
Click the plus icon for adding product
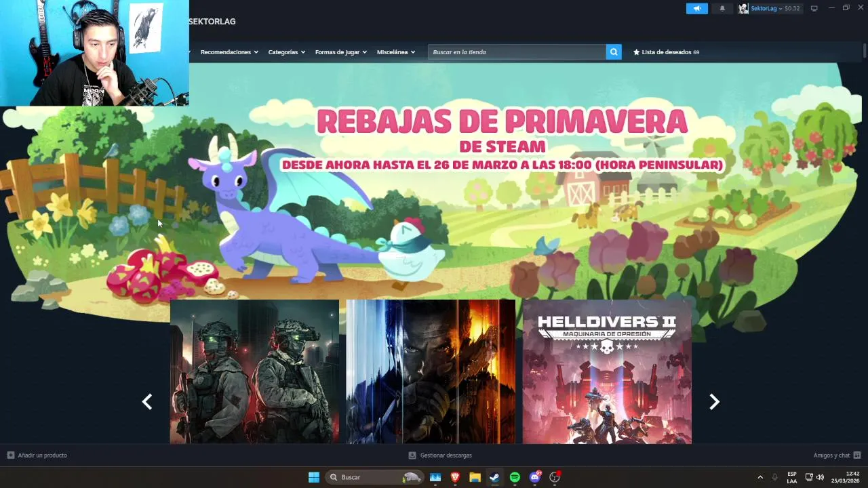pos(11,455)
